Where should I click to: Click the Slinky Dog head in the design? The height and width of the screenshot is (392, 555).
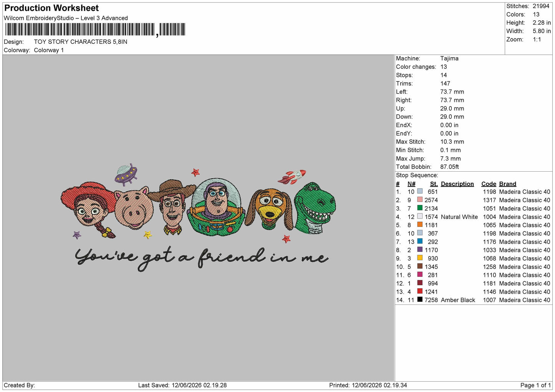(x=269, y=209)
